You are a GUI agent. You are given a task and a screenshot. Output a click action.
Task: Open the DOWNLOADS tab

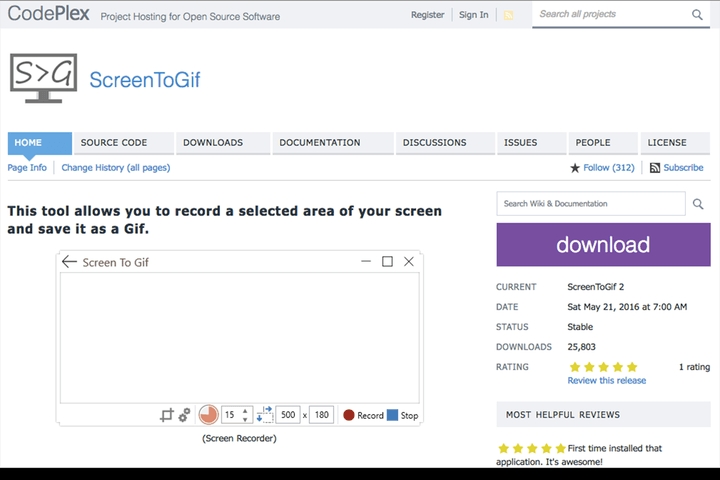[x=223, y=143]
